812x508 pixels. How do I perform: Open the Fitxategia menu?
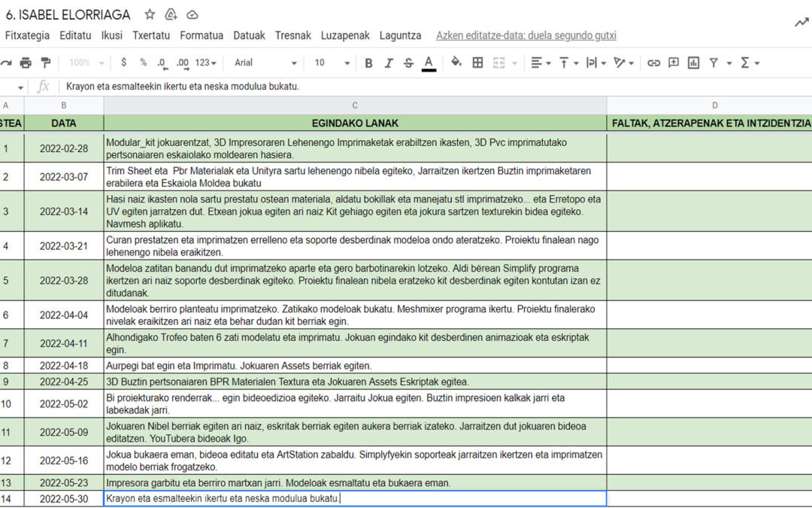pos(27,35)
